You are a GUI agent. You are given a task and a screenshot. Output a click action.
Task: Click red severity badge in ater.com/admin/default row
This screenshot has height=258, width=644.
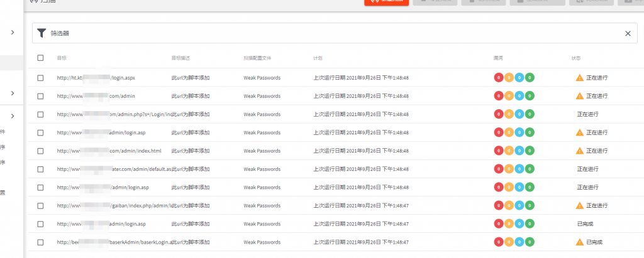point(499,169)
